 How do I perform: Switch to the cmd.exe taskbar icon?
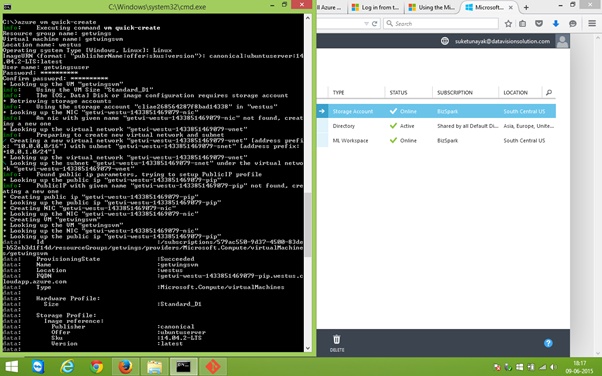[184, 367]
